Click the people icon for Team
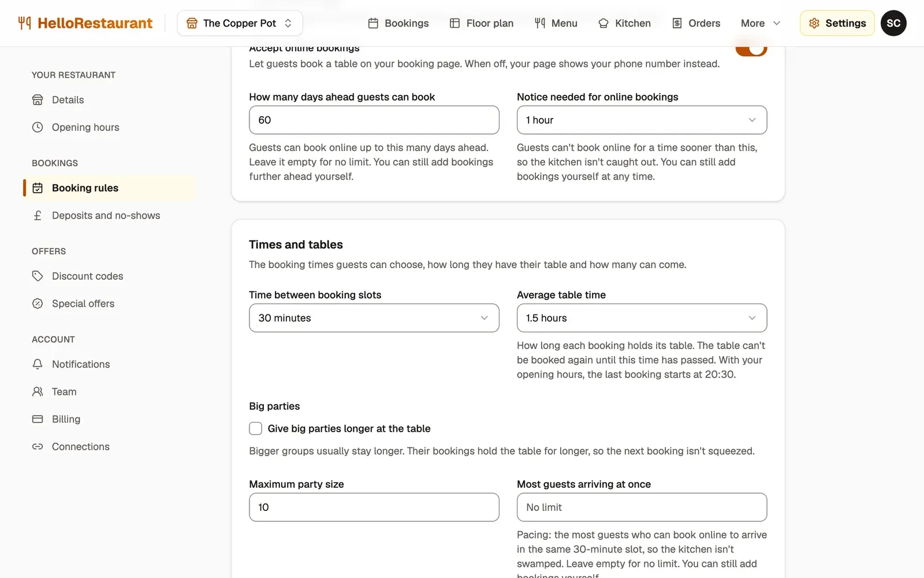 [x=38, y=392]
